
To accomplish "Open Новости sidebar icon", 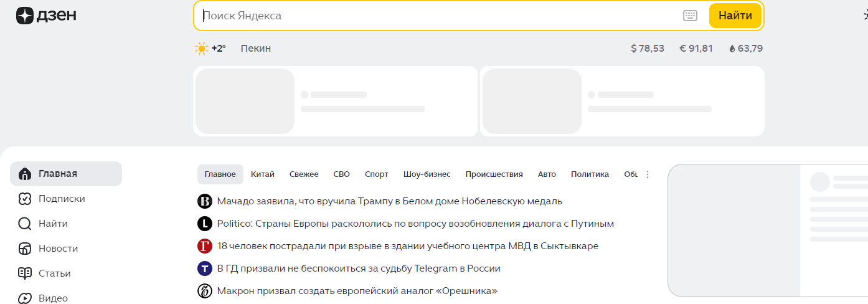I will tap(25, 249).
